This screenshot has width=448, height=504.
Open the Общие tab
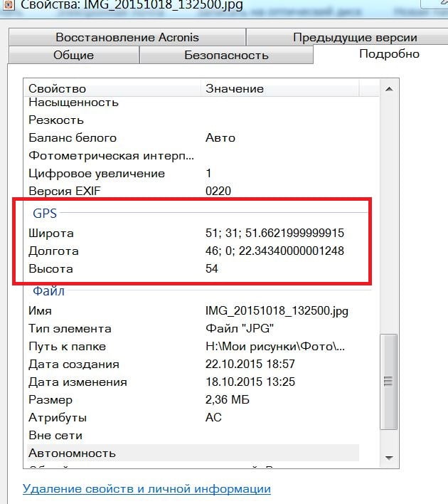tap(73, 55)
